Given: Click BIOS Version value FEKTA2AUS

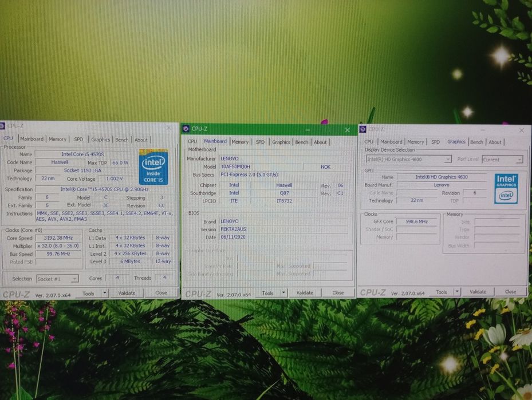Looking at the screenshot, I should point(284,229).
